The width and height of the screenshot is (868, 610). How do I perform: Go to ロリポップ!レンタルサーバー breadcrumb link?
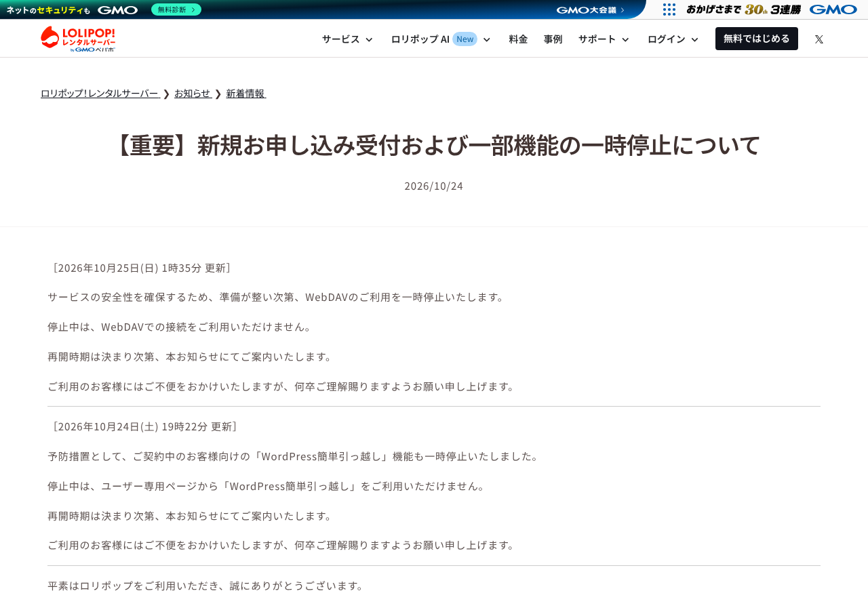(x=100, y=94)
